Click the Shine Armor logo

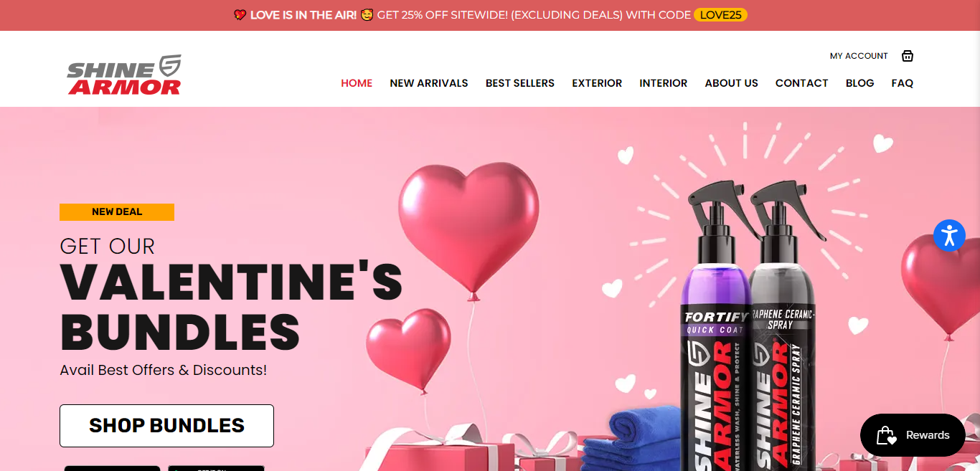coord(124,75)
